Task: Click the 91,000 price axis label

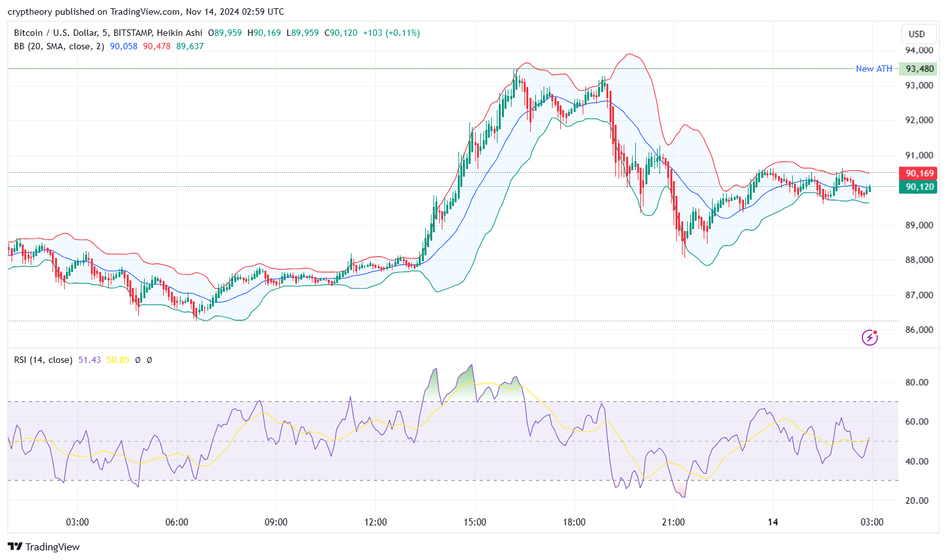Action: [x=919, y=156]
